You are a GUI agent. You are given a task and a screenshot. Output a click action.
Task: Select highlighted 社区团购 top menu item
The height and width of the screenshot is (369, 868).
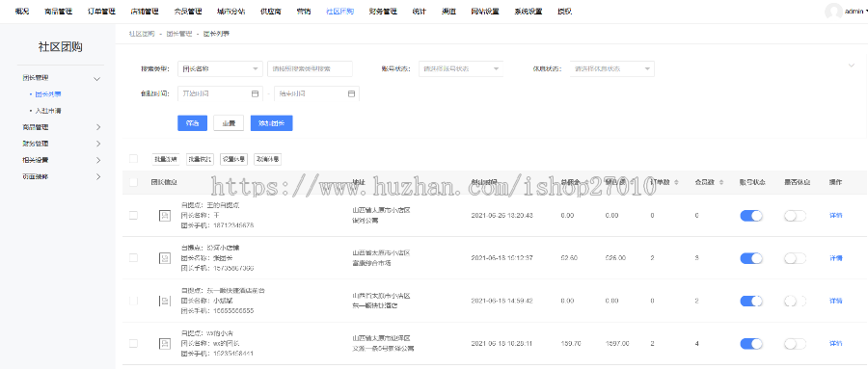pyautogui.click(x=339, y=11)
